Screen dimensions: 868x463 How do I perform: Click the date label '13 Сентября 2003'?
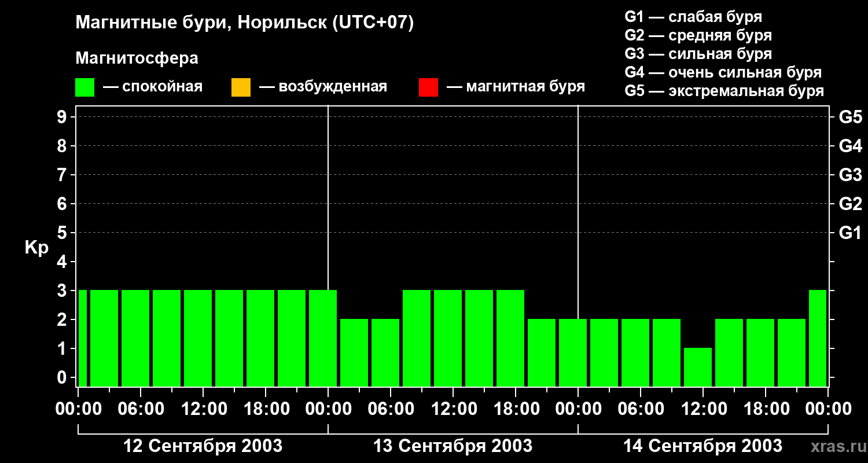point(453,446)
